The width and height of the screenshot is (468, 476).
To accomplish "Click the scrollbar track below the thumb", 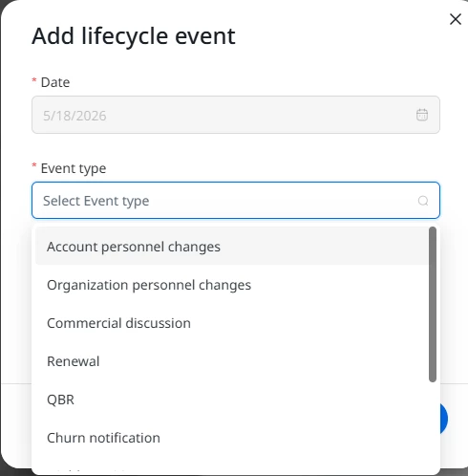I will point(432,427).
